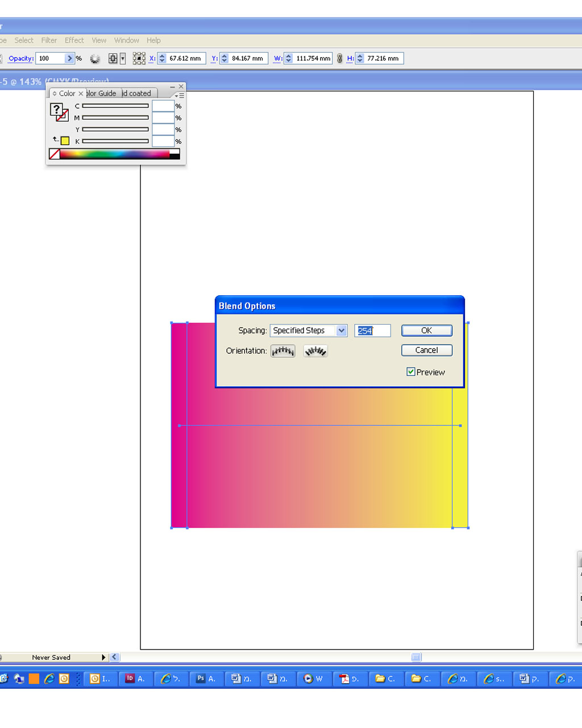Pick a color from the CMYK spectrum bar
The image size is (582, 728).
coord(115,154)
